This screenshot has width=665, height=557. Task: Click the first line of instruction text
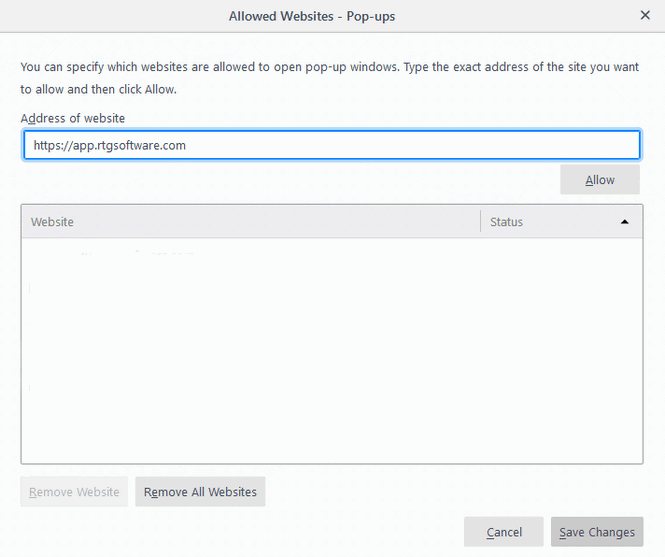330,68
